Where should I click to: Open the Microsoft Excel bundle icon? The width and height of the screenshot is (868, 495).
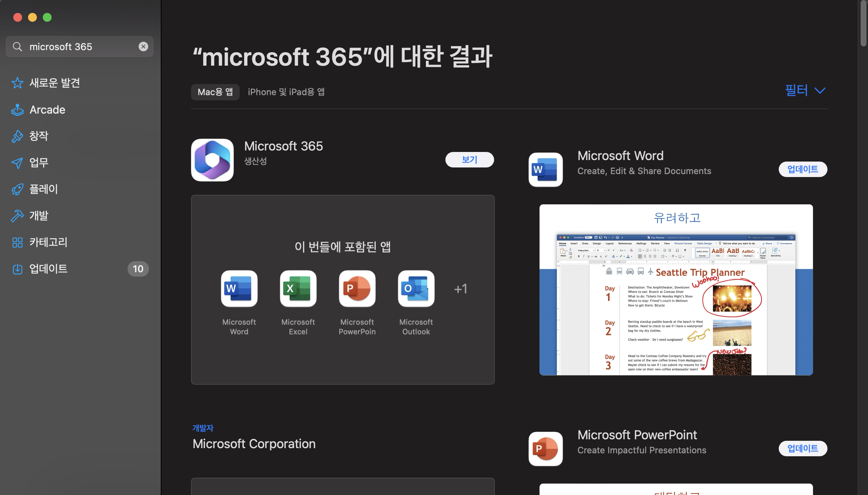(298, 289)
